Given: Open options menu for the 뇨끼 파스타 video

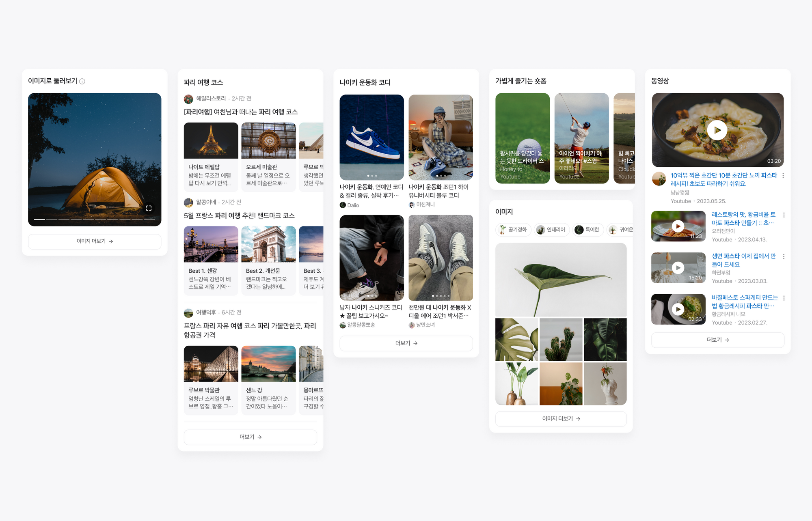Looking at the screenshot, I should 784,175.
